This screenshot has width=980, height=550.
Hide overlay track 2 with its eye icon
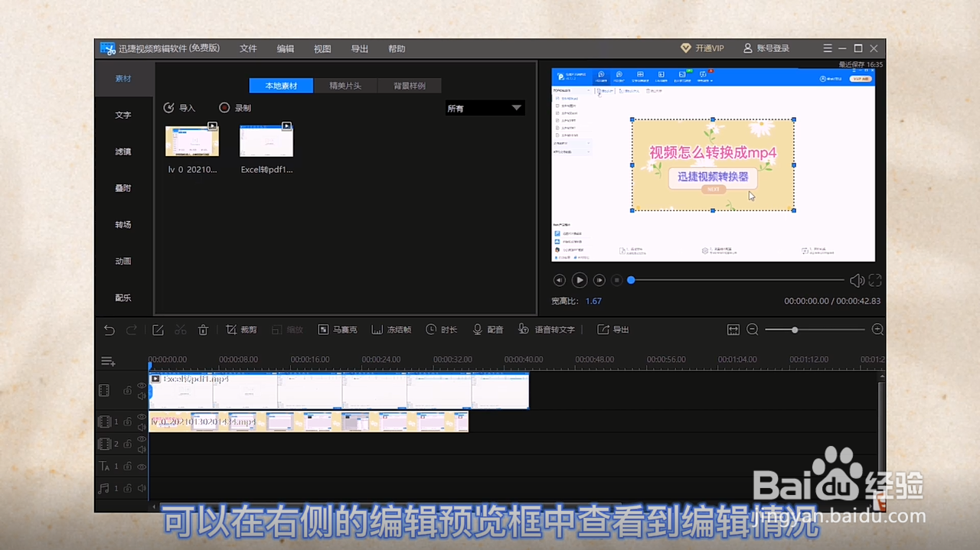pos(141,439)
